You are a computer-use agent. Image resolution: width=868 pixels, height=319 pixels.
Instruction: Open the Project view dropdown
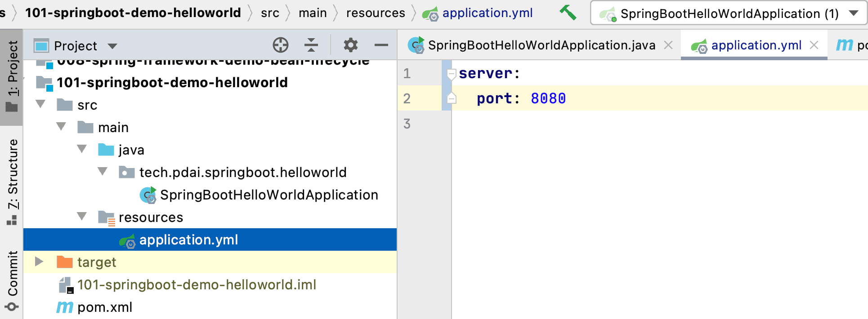(112, 46)
